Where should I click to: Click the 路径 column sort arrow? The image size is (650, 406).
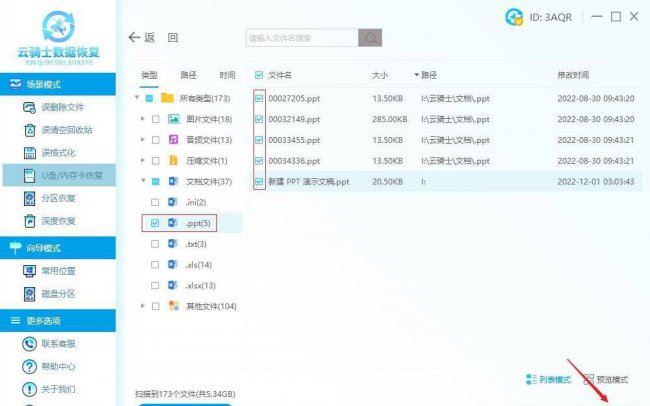(x=416, y=75)
